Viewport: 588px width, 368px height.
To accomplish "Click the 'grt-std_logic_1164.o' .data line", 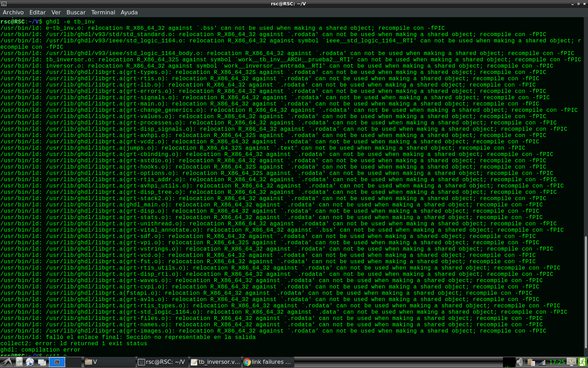I will (284, 312).
